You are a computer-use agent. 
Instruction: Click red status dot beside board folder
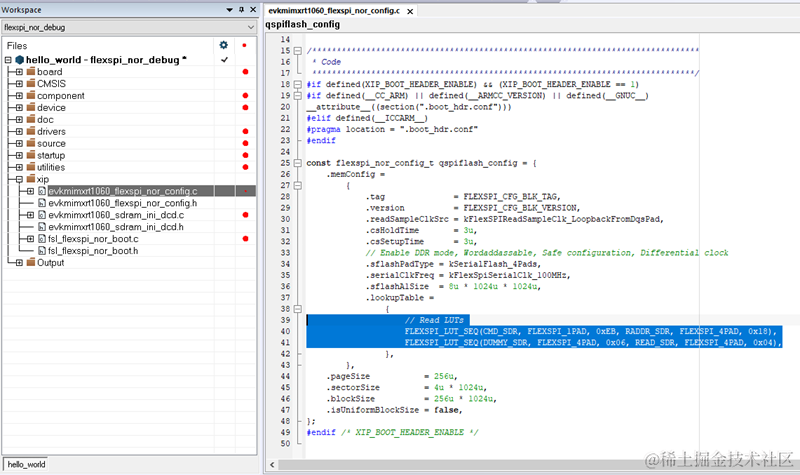coord(245,72)
